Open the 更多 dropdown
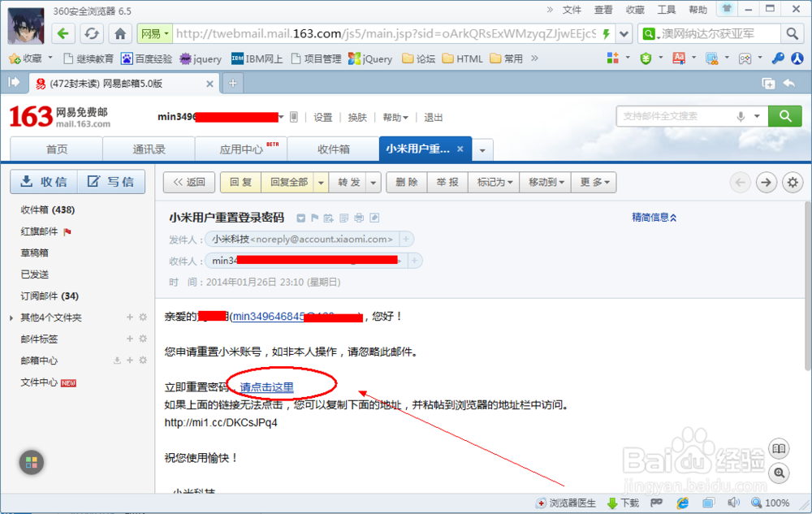This screenshot has height=514, width=812. pos(594,182)
